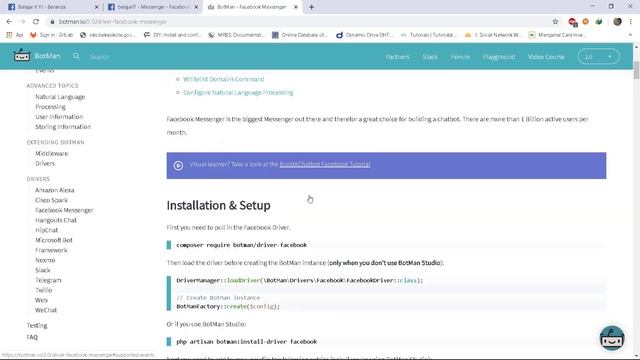Select Telegram driver in sidebar
The image size is (640, 360).
pyautogui.click(x=48, y=280)
